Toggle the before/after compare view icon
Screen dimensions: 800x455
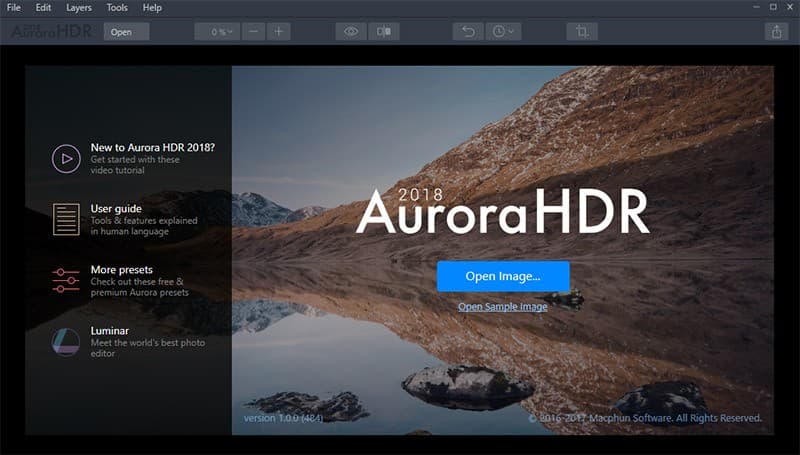pyautogui.click(x=384, y=32)
